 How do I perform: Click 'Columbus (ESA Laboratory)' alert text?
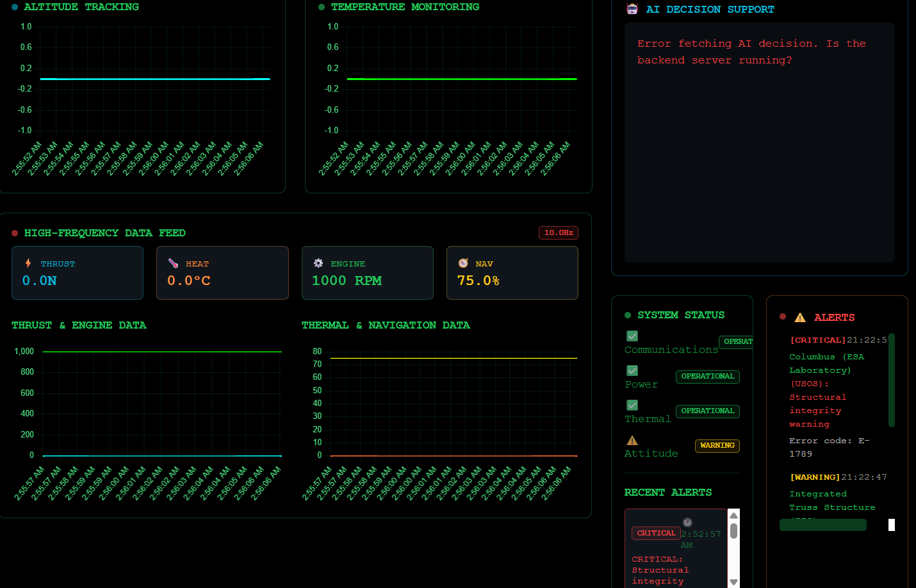click(826, 363)
